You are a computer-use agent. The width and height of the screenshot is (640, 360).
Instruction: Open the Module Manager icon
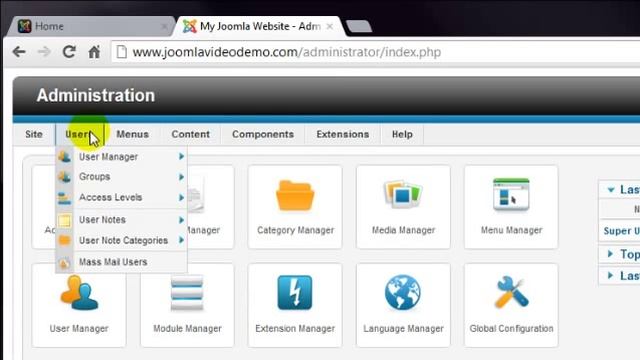pos(187,293)
